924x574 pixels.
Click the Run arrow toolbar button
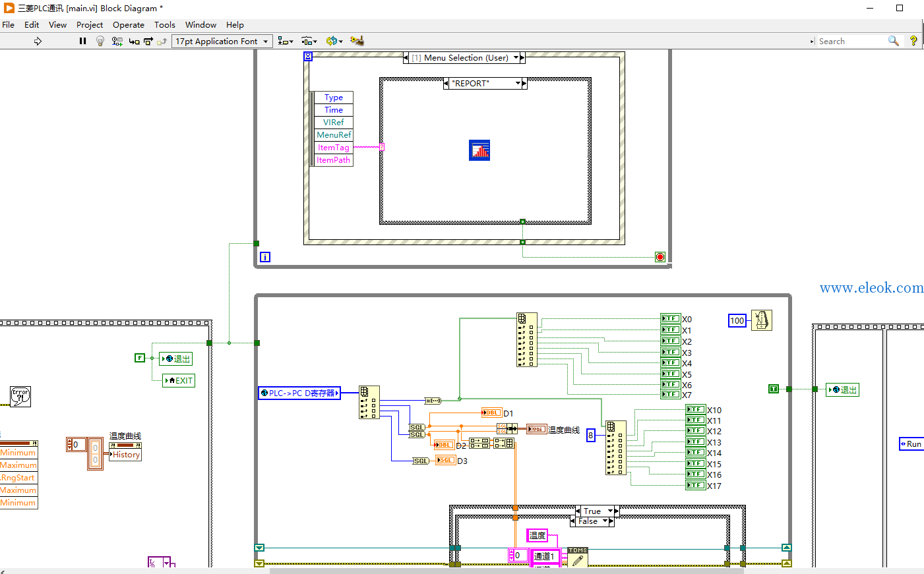pyautogui.click(x=38, y=41)
